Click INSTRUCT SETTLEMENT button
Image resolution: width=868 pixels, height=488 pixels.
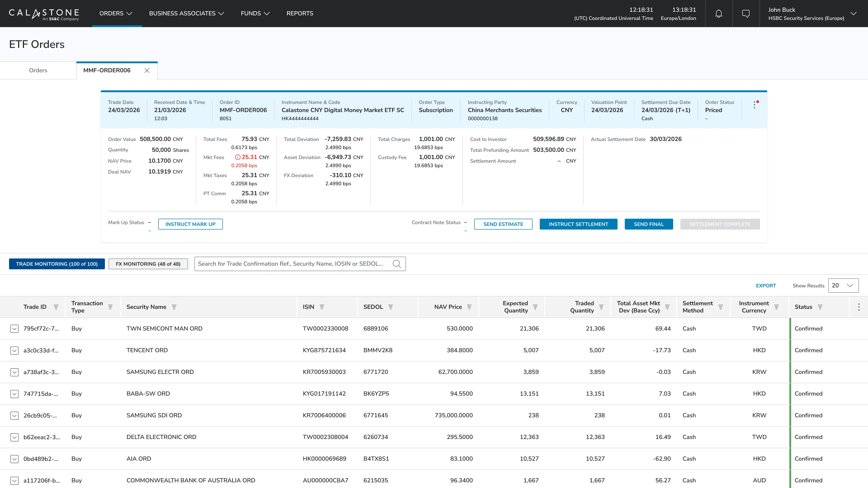point(579,224)
